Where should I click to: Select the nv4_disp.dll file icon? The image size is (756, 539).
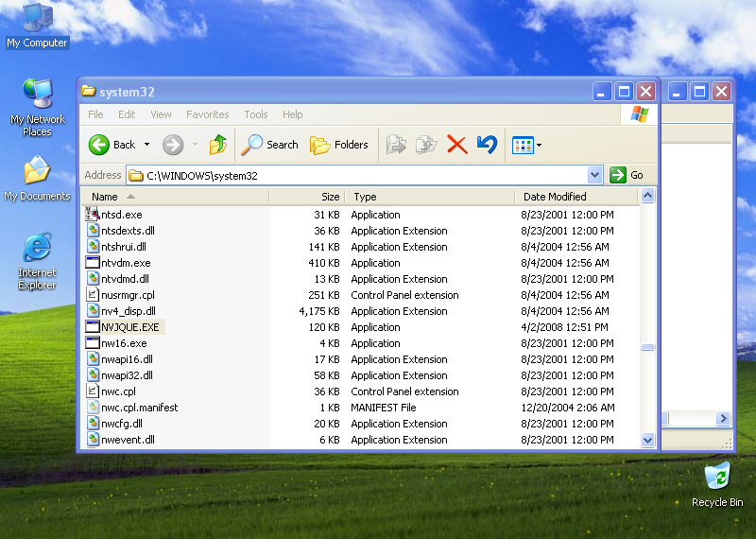coord(93,311)
